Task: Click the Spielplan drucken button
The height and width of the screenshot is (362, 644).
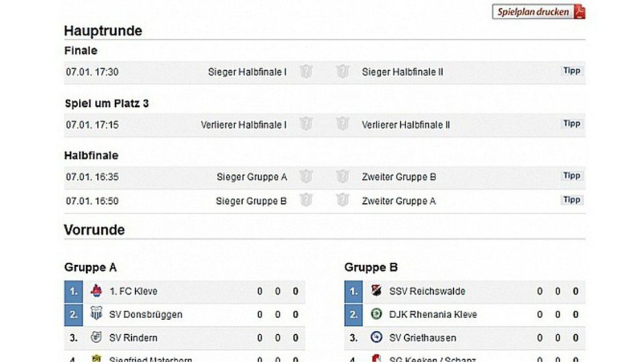Action: 539,11
